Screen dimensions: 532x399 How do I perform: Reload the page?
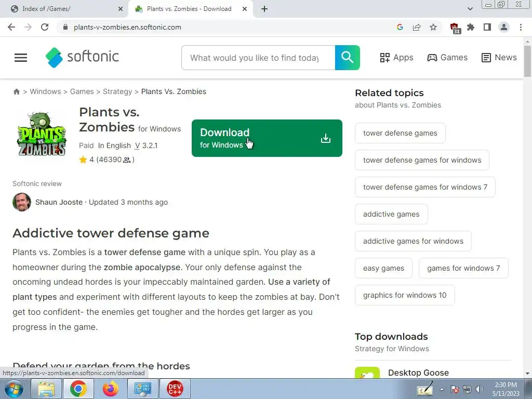pyautogui.click(x=45, y=27)
